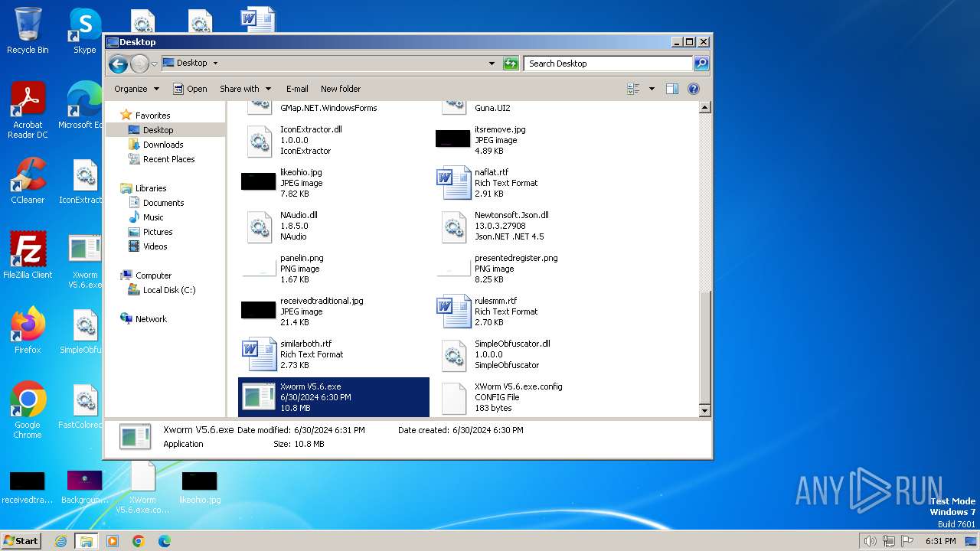Open Videos library
This screenshot has width=980, height=551.
click(x=155, y=246)
